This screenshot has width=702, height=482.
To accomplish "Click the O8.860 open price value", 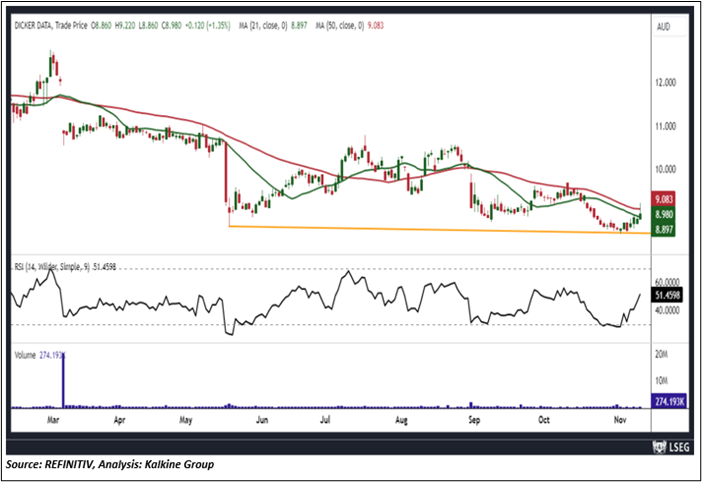I will point(101,26).
